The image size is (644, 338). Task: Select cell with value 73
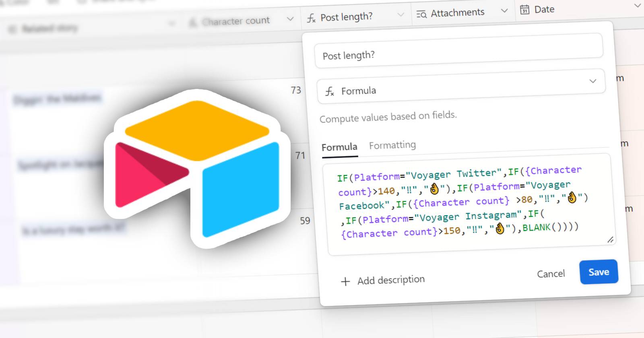click(x=296, y=90)
